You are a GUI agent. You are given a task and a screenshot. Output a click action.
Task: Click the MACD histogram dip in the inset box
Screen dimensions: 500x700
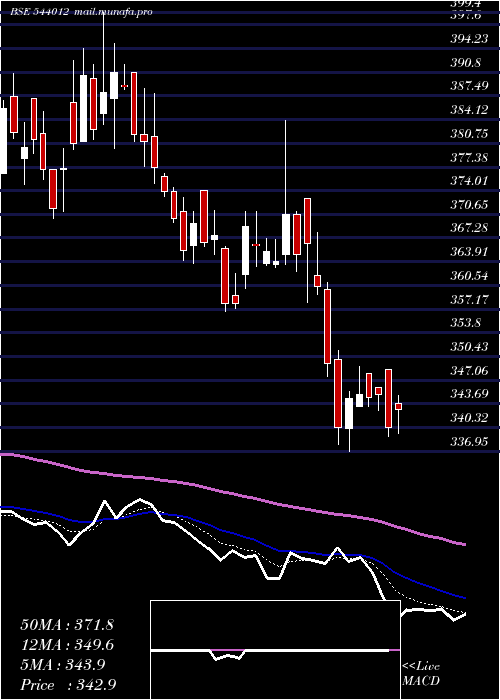pos(228,655)
